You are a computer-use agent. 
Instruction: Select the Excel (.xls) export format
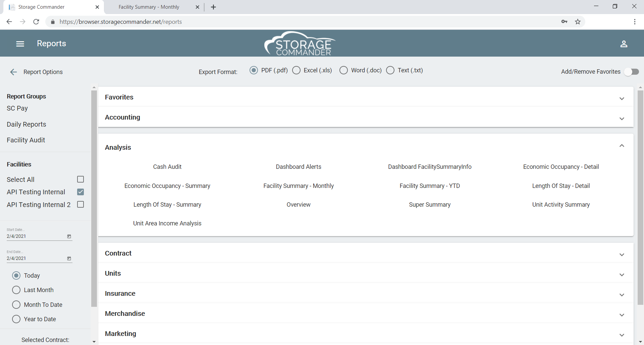(x=297, y=70)
